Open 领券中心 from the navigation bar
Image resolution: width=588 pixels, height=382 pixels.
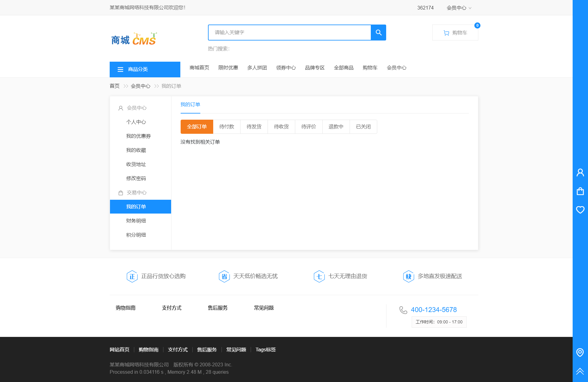coord(286,68)
